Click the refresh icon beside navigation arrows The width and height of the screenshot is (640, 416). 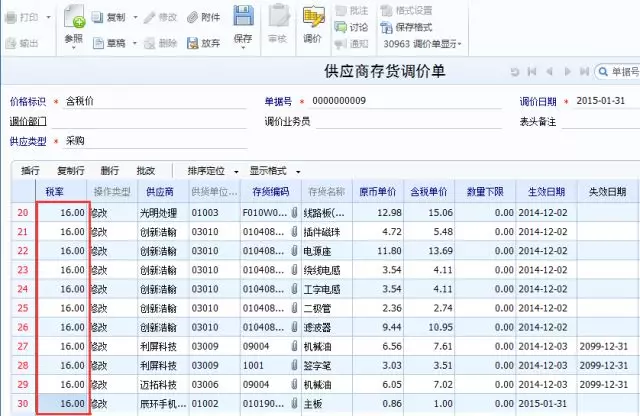click(x=515, y=72)
